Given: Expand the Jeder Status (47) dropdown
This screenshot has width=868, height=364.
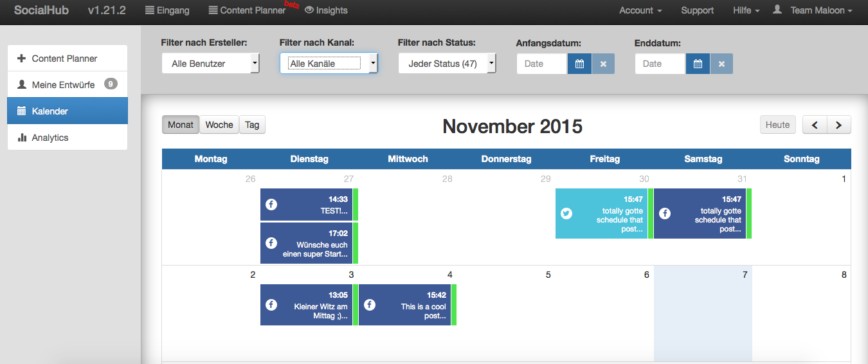Looking at the screenshot, I should click(x=447, y=64).
